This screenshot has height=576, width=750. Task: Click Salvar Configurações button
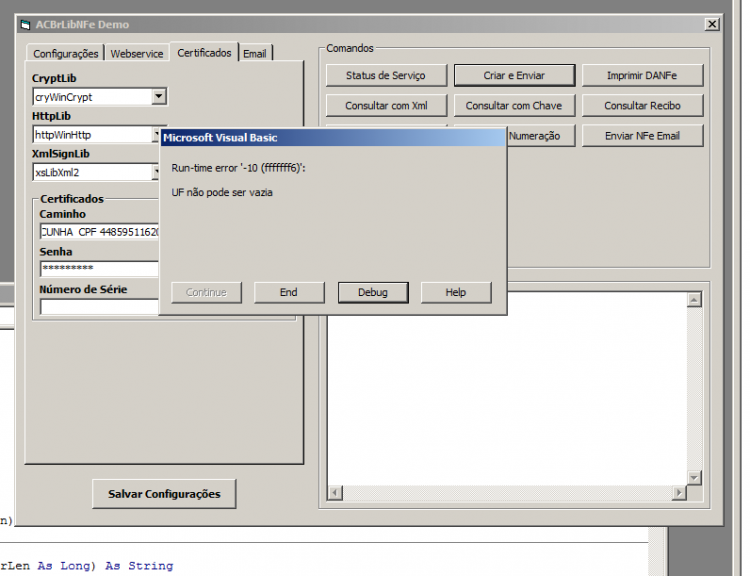(164, 494)
